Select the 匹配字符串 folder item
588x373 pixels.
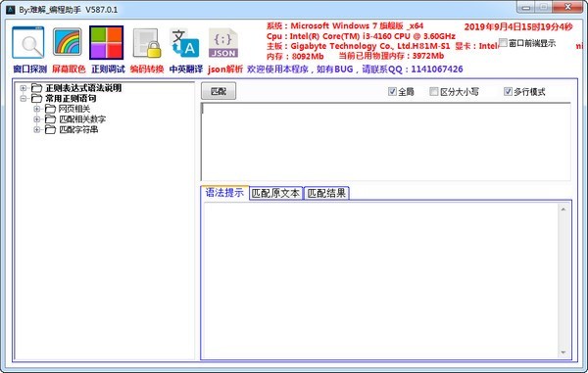[x=78, y=129]
